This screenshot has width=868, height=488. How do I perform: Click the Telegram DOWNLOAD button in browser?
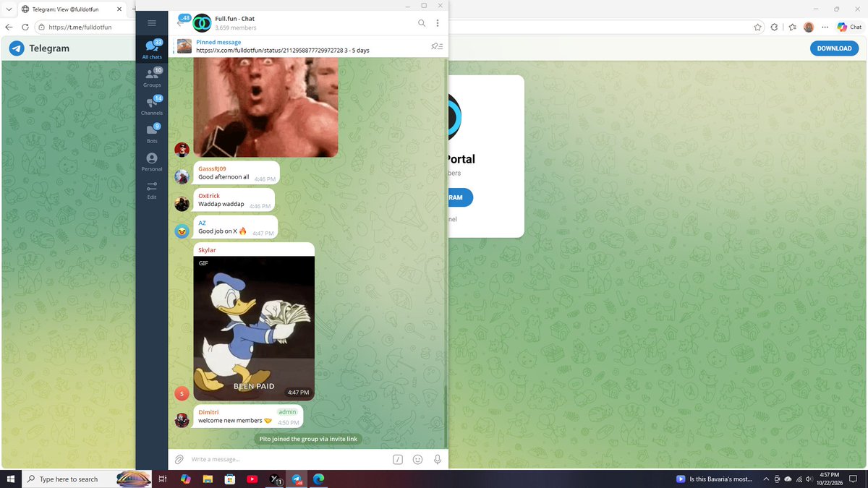coord(834,48)
